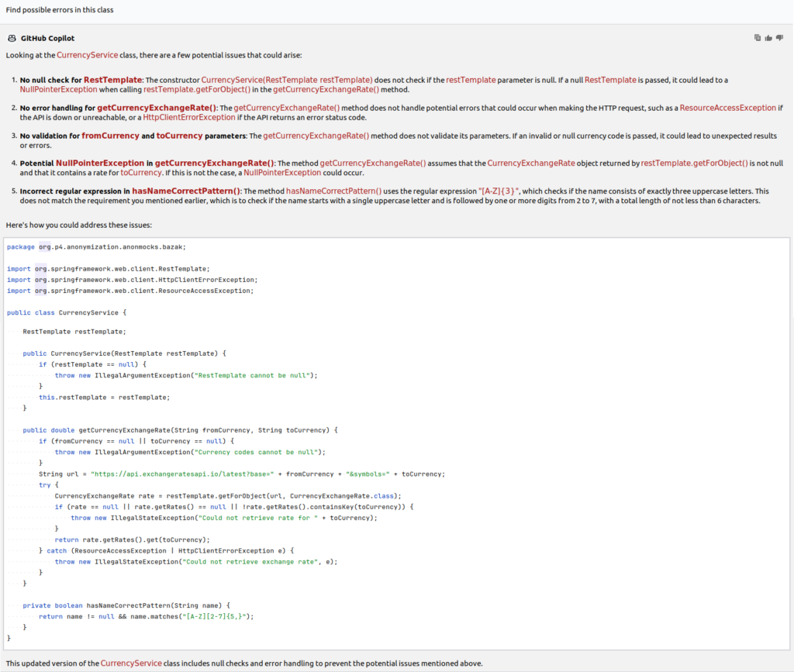Click 'if (restTemplate == null) {' code line

[92, 364]
